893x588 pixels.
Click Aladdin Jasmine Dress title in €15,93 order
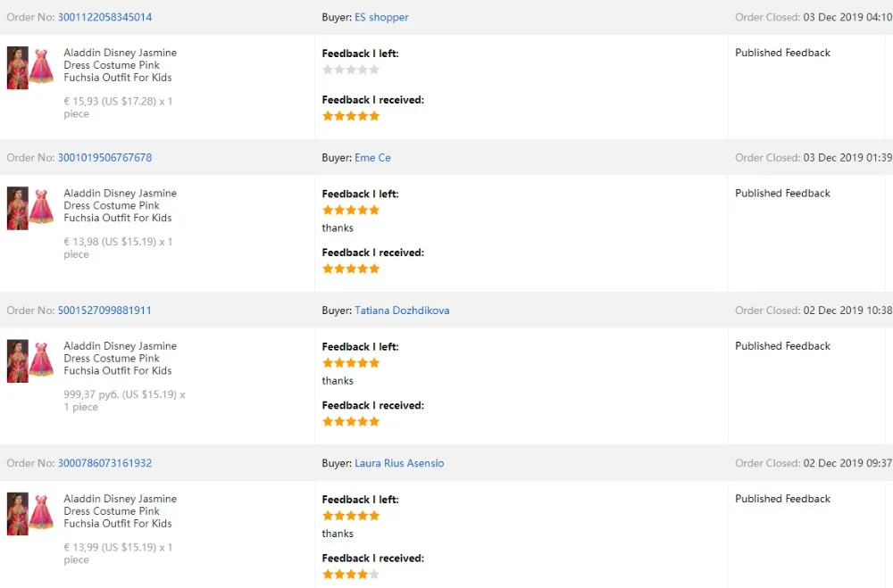(120, 65)
